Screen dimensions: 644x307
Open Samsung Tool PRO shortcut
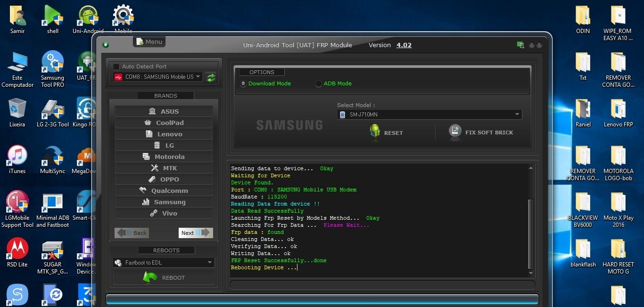(x=53, y=69)
